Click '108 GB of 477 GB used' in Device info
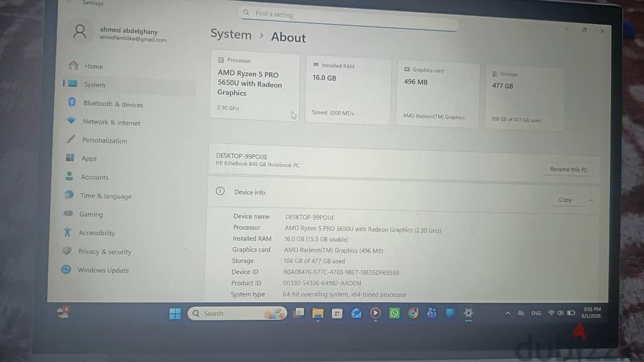644x362 pixels. pyautogui.click(x=314, y=261)
